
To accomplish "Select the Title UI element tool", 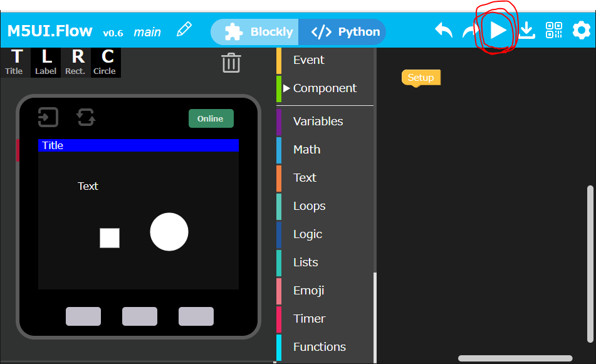I will click(x=15, y=62).
